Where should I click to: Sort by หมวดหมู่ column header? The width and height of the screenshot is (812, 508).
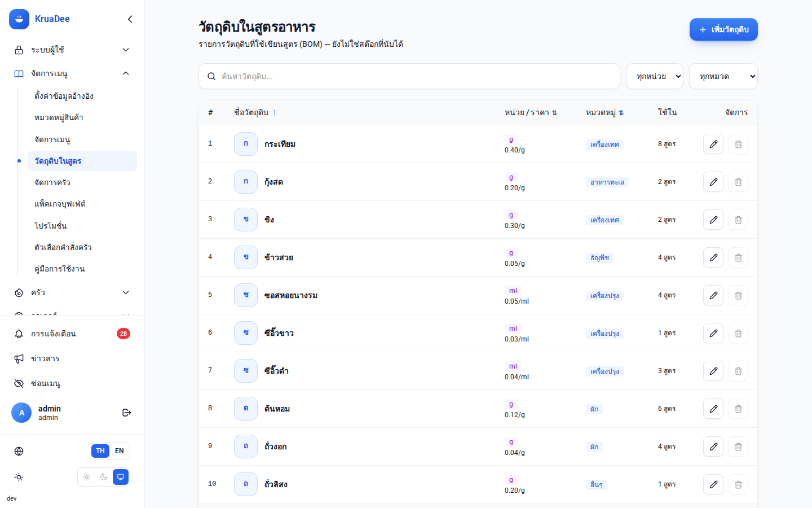point(604,112)
